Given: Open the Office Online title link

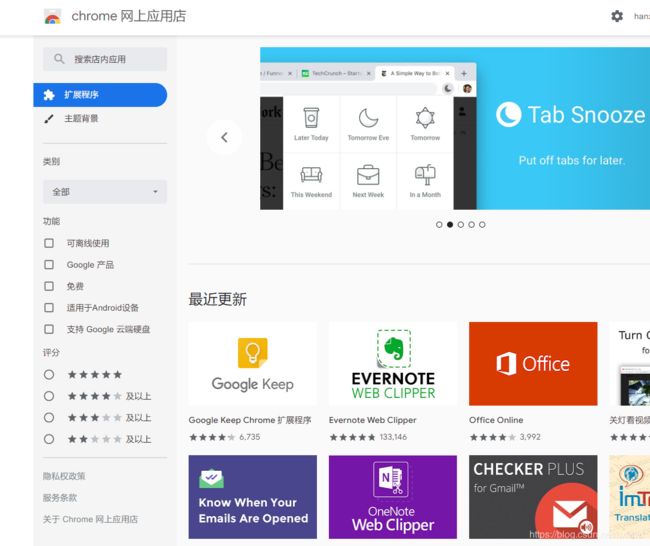Looking at the screenshot, I should (496, 420).
